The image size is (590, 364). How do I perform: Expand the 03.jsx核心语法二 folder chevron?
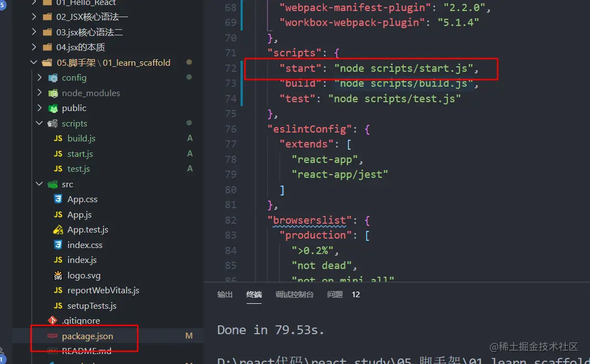[34, 31]
